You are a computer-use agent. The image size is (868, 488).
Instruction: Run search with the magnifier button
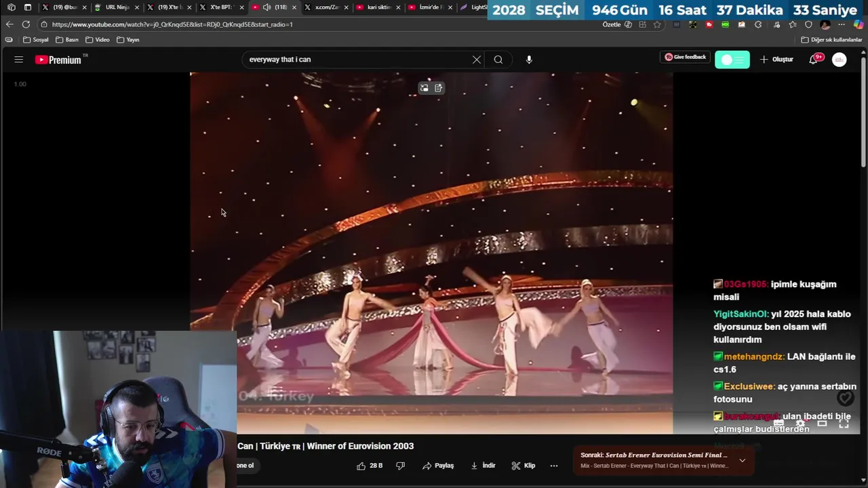(498, 60)
